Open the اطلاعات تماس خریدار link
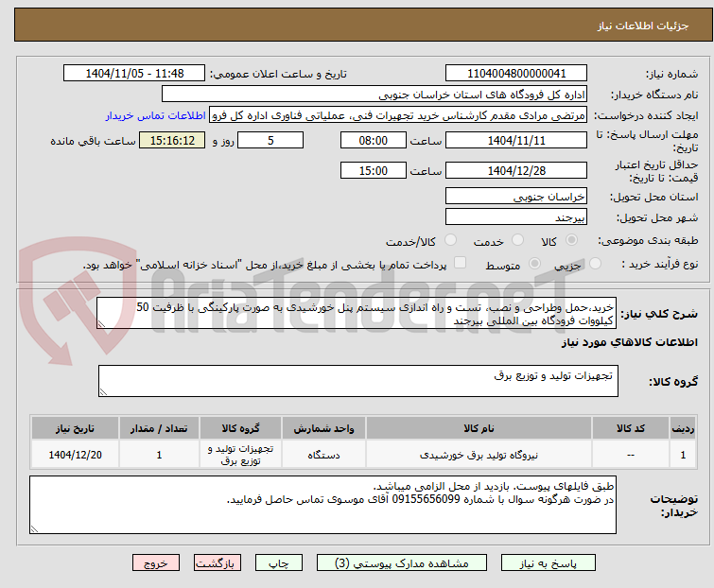 [x=156, y=115]
